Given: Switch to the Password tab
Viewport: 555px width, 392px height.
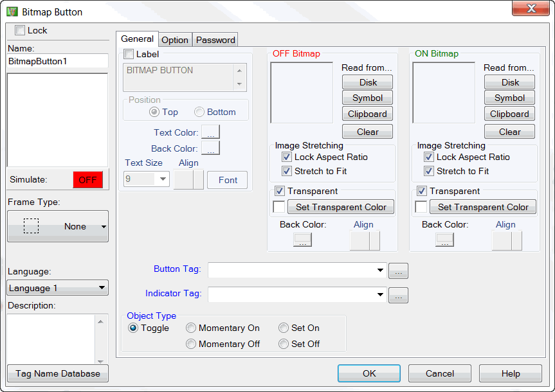Looking at the screenshot, I should 215,40.
